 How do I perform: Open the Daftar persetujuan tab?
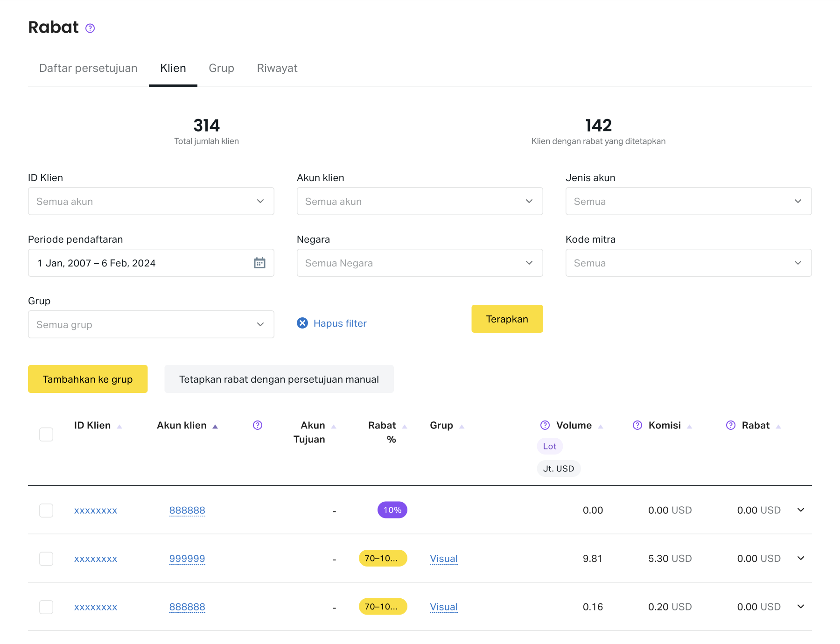coord(88,68)
